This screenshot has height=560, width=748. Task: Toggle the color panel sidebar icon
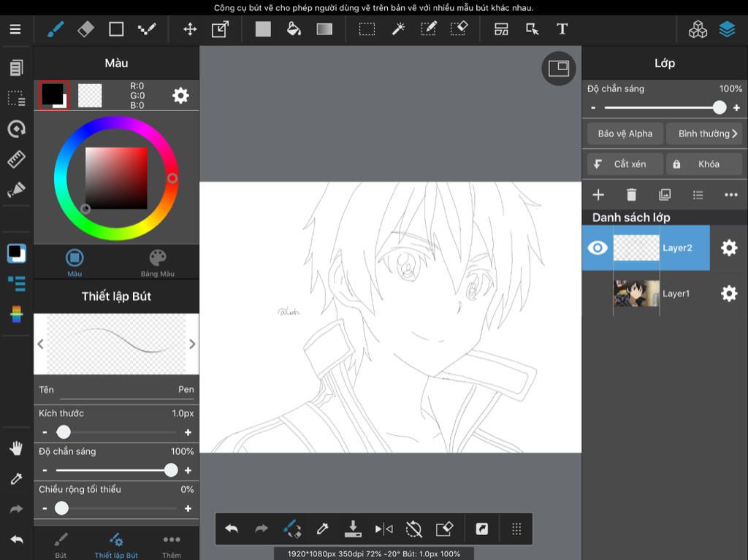16,253
